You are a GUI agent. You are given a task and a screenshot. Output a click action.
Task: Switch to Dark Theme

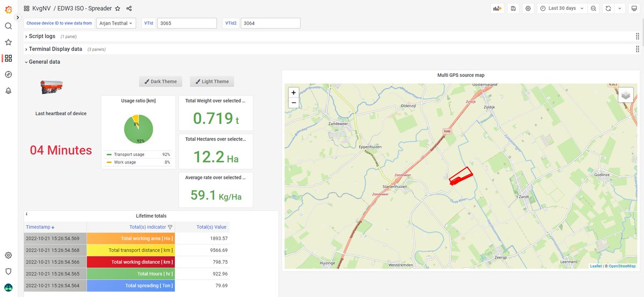pos(160,81)
